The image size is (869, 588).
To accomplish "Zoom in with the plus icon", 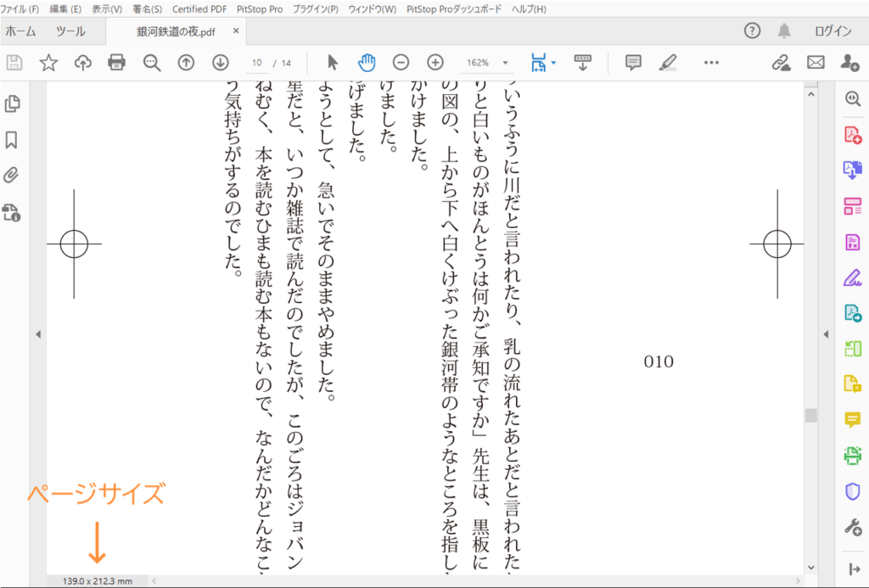I will 435,62.
